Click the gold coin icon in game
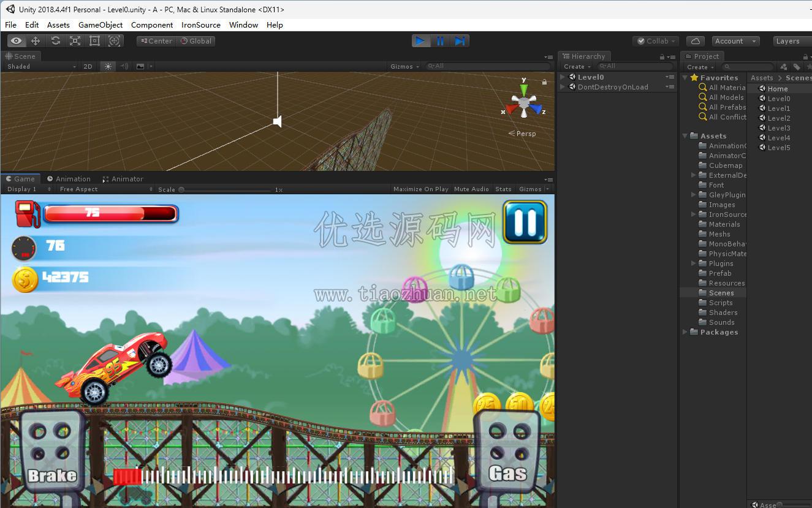 tap(25, 279)
